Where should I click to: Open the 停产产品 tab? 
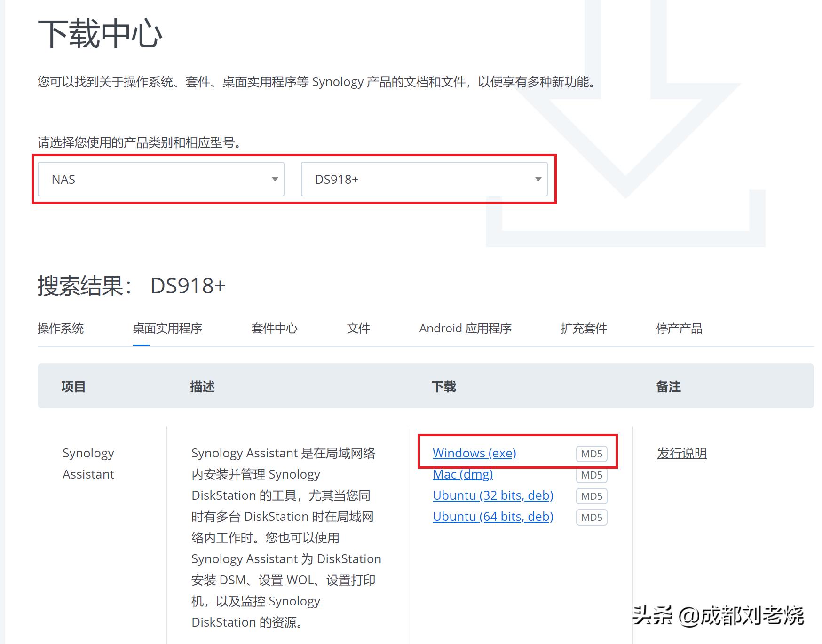point(679,329)
